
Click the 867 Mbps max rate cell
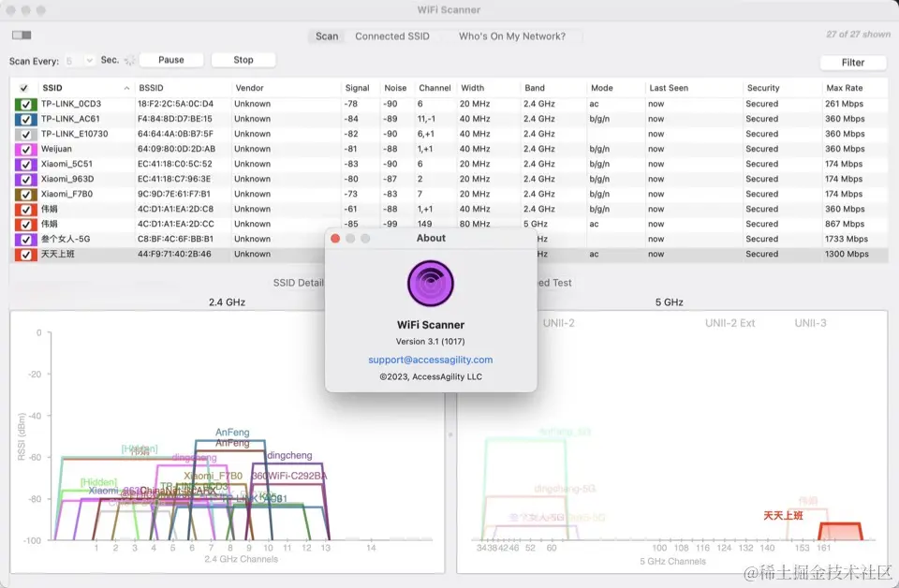tap(844, 224)
